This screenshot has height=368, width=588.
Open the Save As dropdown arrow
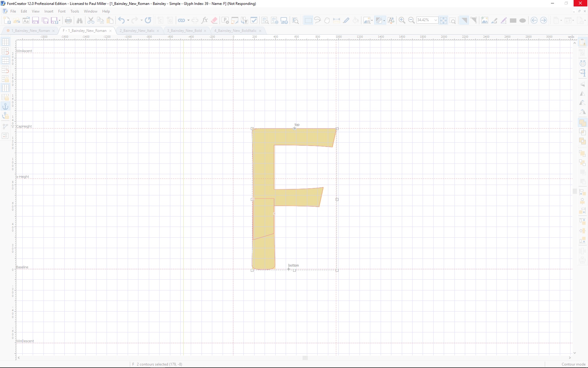[x=59, y=21]
